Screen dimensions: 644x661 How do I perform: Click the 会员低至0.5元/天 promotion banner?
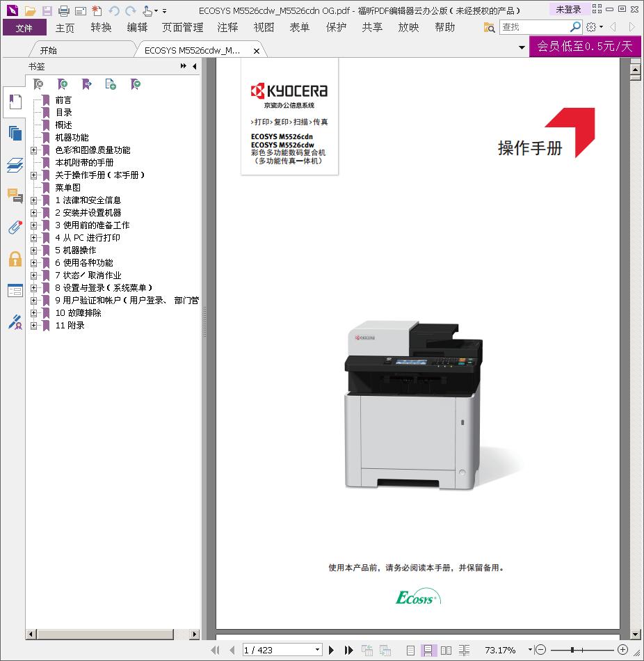585,46
